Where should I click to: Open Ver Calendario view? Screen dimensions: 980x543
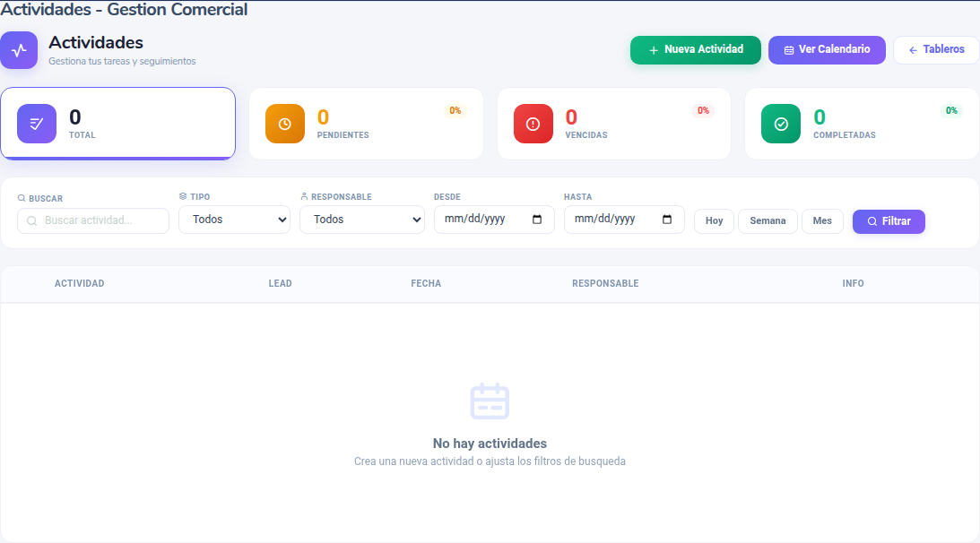pos(827,50)
